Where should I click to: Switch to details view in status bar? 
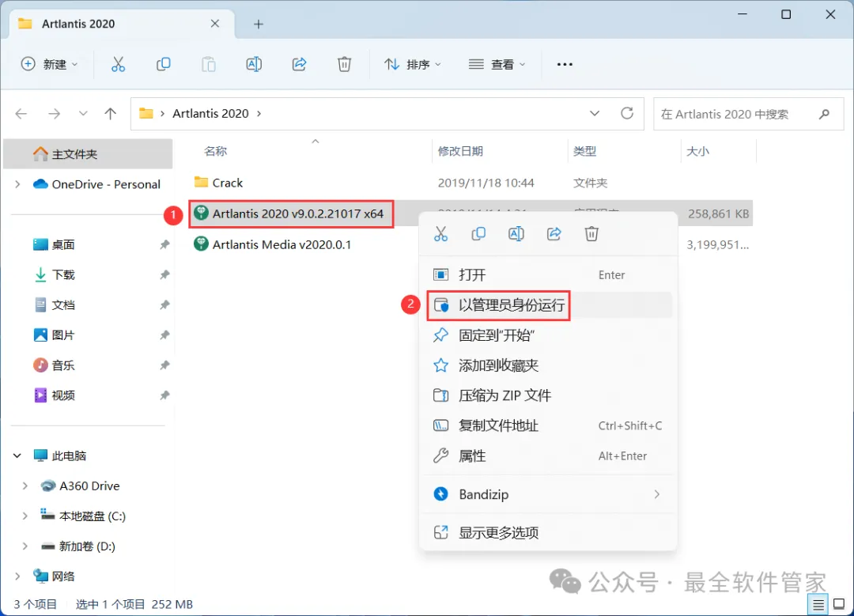tap(818, 605)
